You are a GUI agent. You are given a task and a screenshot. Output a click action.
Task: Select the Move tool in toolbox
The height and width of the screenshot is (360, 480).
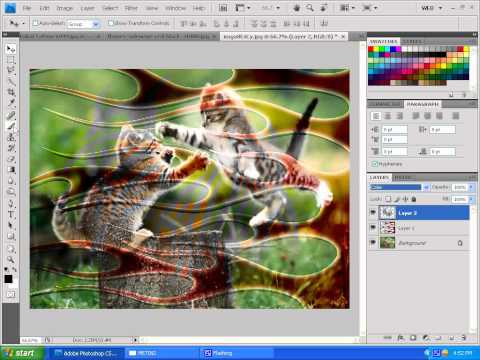(x=11, y=49)
